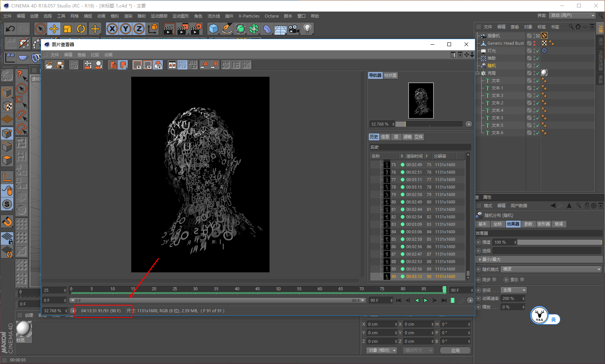605x364 pixels.
Task: Open the 随机模式 dropdown
Action: tap(551, 269)
